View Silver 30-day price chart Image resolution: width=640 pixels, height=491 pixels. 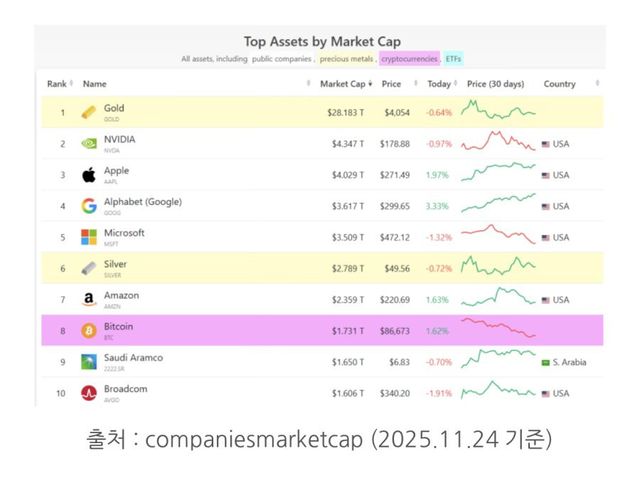(499, 268)
